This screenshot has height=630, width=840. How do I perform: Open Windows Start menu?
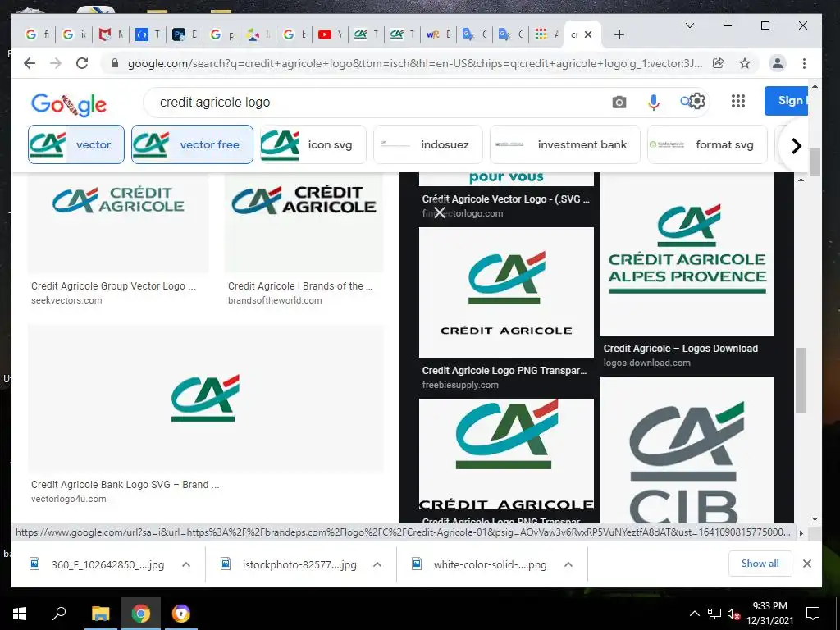[20, 614]
